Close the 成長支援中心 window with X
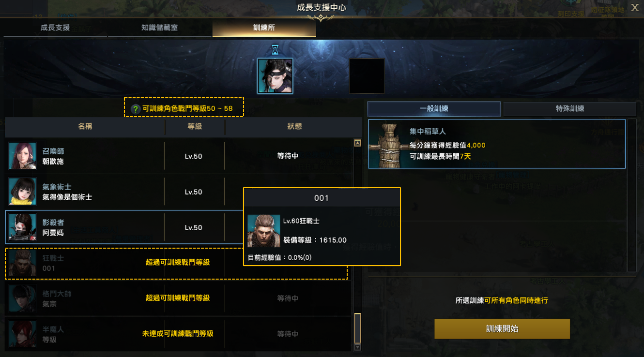Image resolution: width=644 pixels, height=357 pixels. (635, 7)
